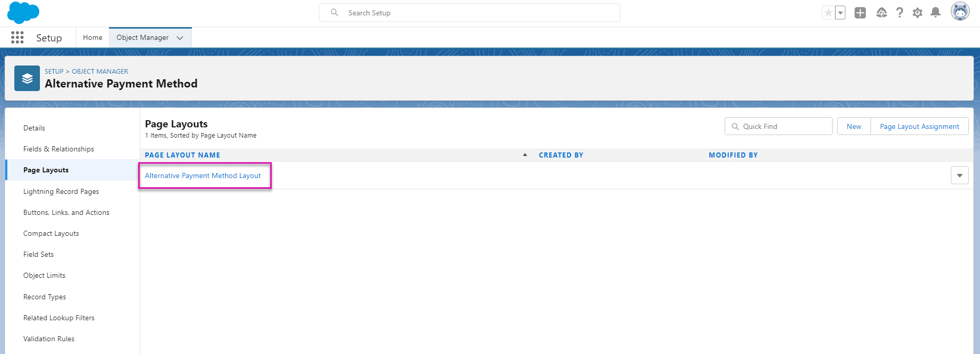This screenshot has height=354, width=980.
Task: Open the App Launcher grid icon
Action: (17, 37)
